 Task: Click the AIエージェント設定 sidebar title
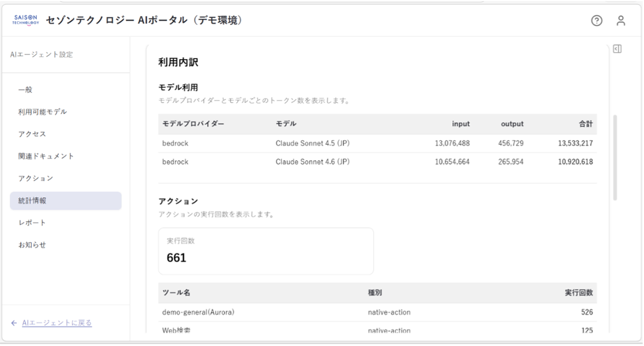click(x=41, y=55)
